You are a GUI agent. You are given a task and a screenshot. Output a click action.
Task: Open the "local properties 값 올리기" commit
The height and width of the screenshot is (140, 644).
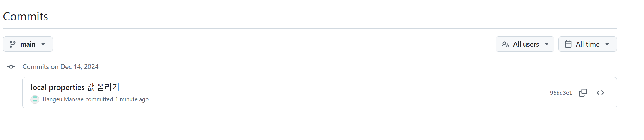(75, 87)
